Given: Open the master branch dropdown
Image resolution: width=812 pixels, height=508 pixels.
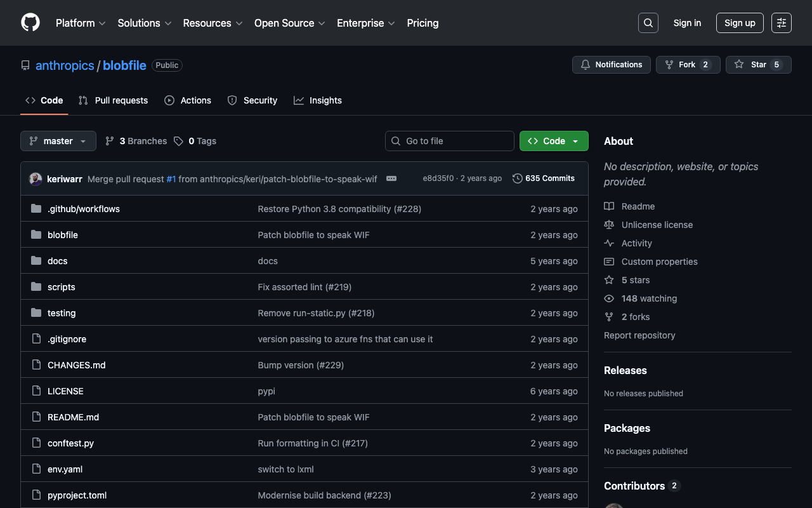Looking at the screenshot, I should [x=58, y=141].
